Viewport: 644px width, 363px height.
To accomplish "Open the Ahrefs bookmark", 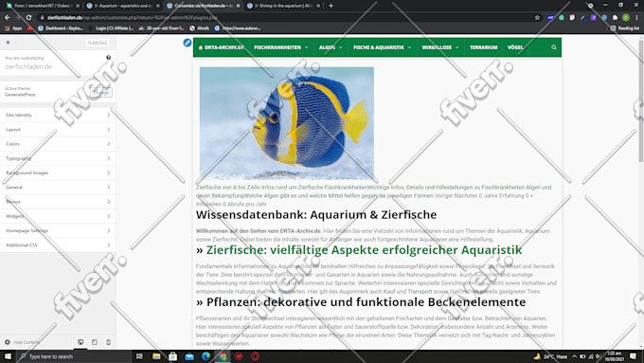I will [200, 28].
